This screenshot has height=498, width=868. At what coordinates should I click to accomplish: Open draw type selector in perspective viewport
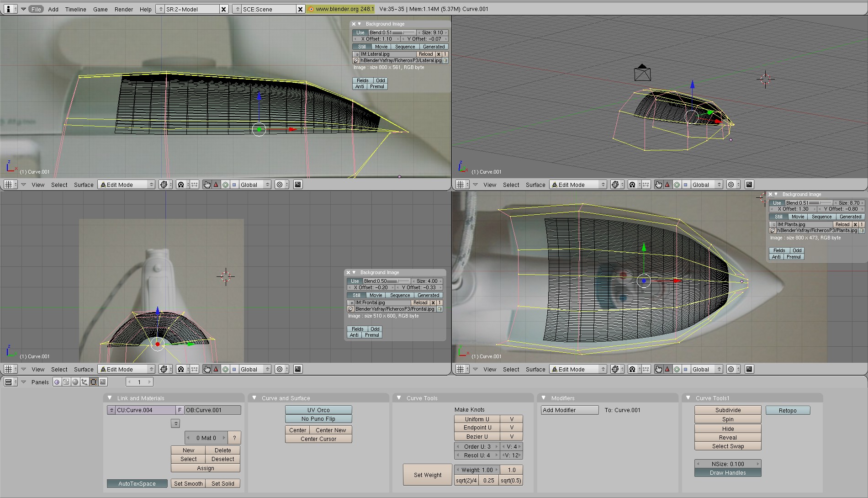pyautogui.click(x=617, y=185)
